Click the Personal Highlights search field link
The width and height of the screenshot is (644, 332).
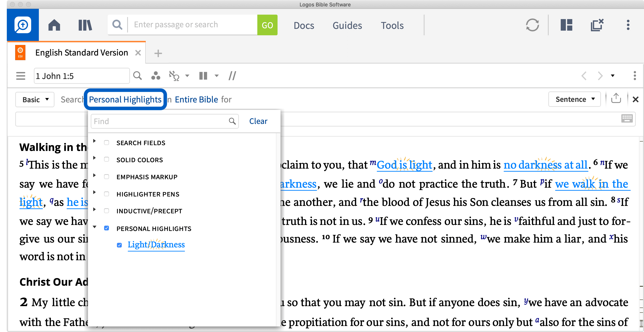(x=125, y=99)
